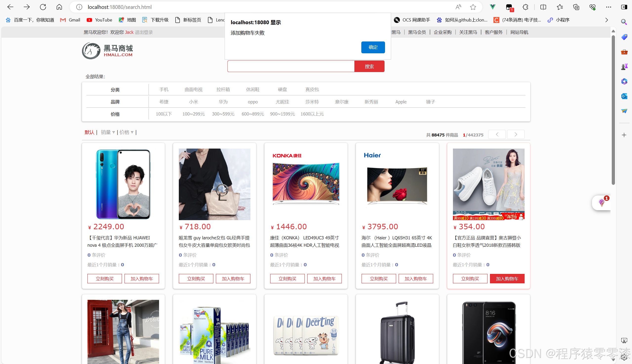
Task: Click 加入购物车 for the Haier TV
Action: 415,279
